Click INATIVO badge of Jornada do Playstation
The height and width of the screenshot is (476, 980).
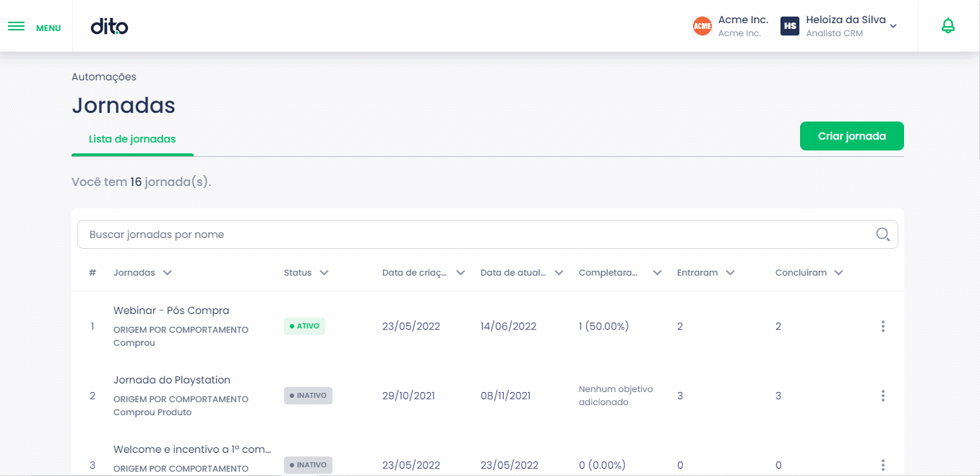(308, 396)
